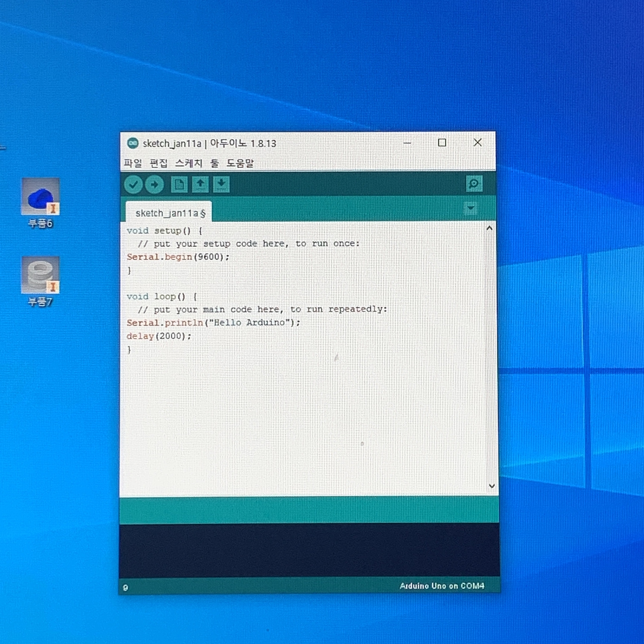This screenshot has height=644, width=644.
Task: Close the Arduino window
Action: point(478,143)
